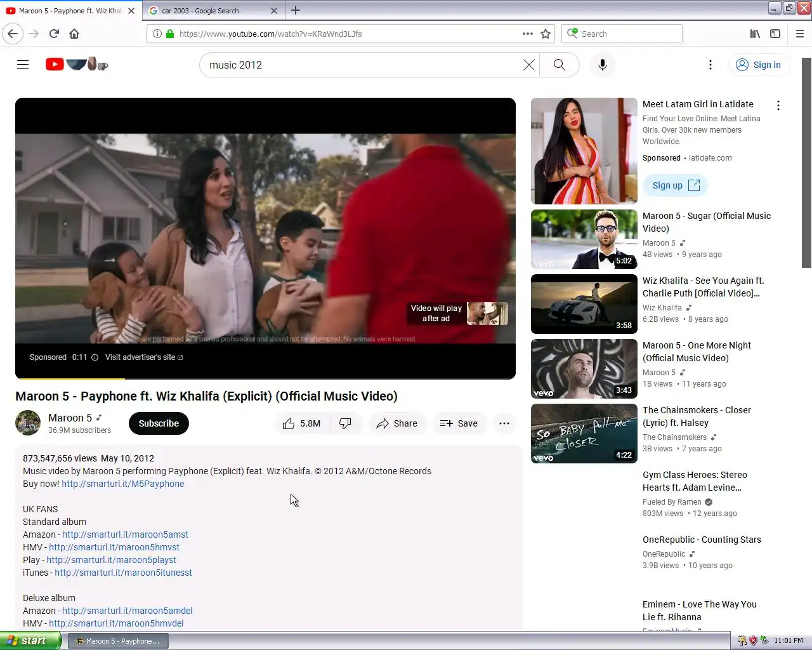Open YouTube settings three-dot menu
This screenshot has height=650, width=812.
(x=710, y=65)
